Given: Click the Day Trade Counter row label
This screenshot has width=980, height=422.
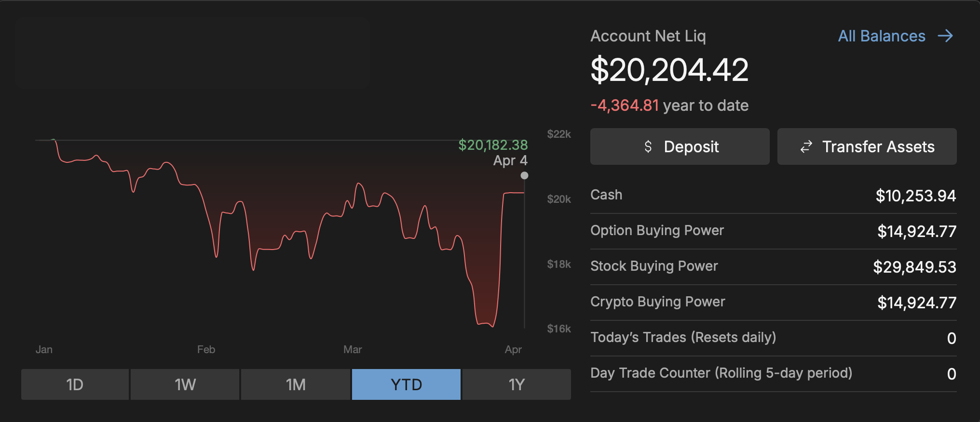Looking at the screenshot, I should pyautogui.click(x=721, y=373).
